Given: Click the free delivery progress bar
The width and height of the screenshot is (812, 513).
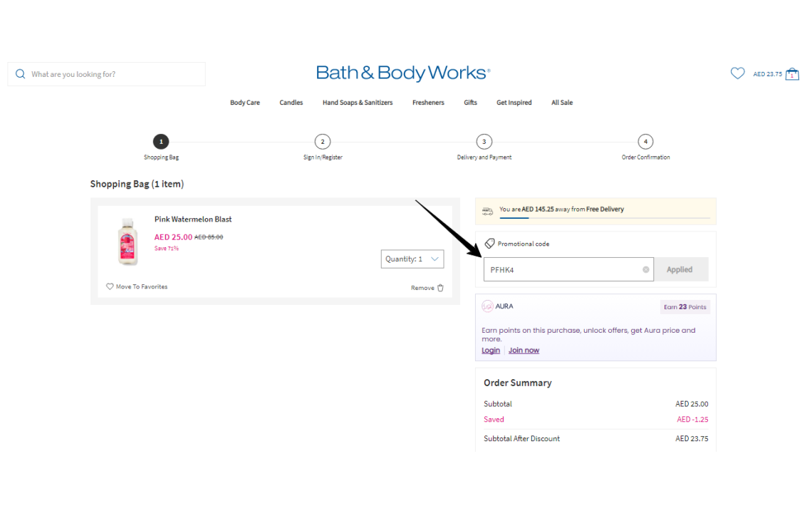Looking at the screenshot, I should 605,218.
